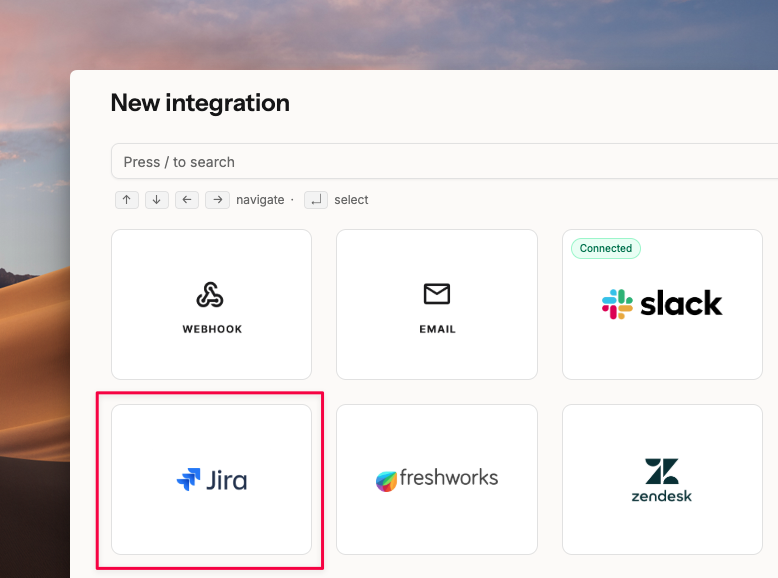The height and width of the screenshot is (578, 778).
Task: Click the right arrow navigation key hint
Action: coord(217,200)
